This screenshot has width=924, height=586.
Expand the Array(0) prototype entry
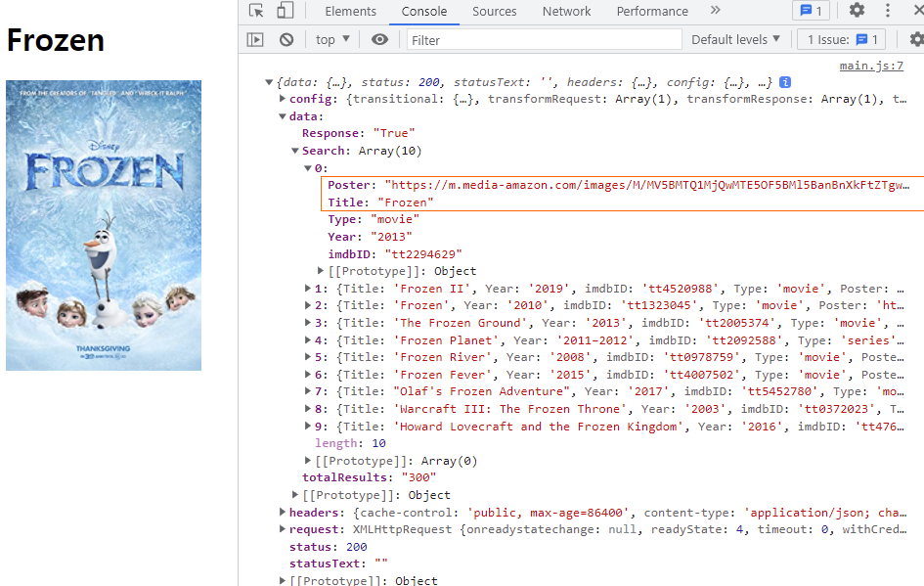click(x=308, y=461)
